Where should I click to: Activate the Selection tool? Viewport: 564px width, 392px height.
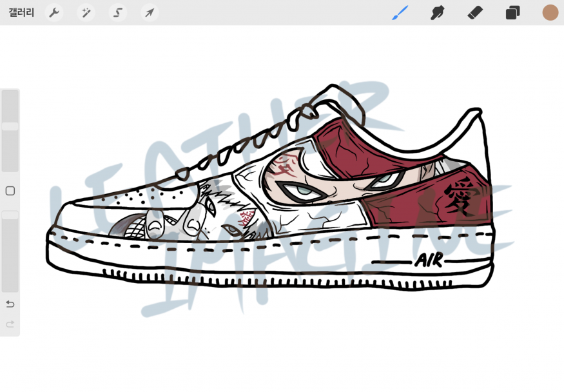(x=117, y=13)
